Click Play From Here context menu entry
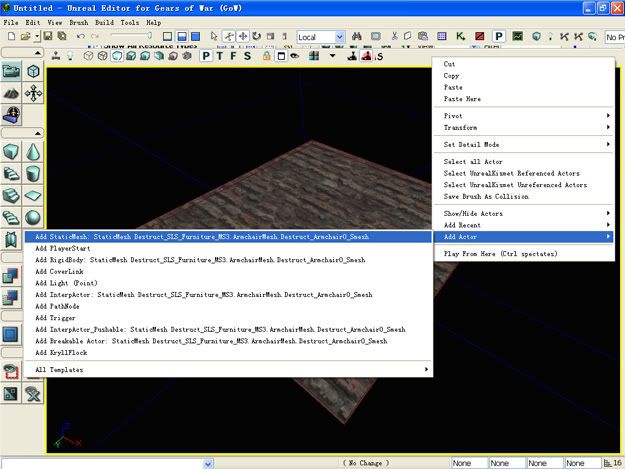Viewport: 625px width, 469px height. [x=497, y=254]
